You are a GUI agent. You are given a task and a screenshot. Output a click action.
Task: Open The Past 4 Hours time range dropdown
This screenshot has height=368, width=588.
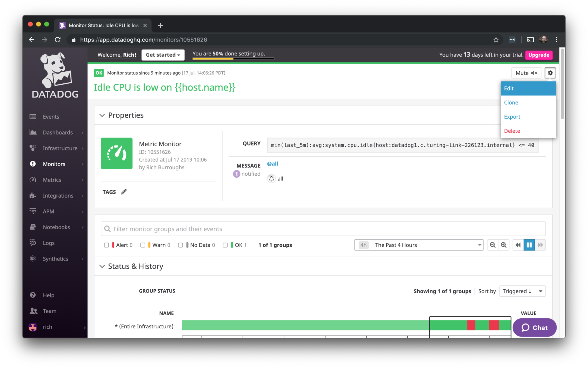pos(419,245)
